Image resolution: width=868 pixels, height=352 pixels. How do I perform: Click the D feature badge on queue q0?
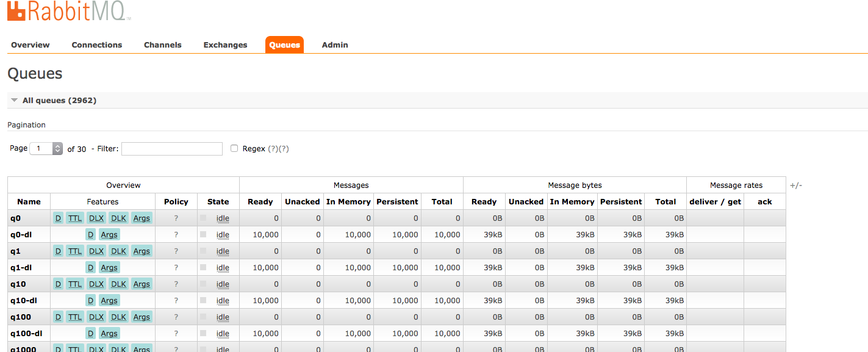pos(58,218)
